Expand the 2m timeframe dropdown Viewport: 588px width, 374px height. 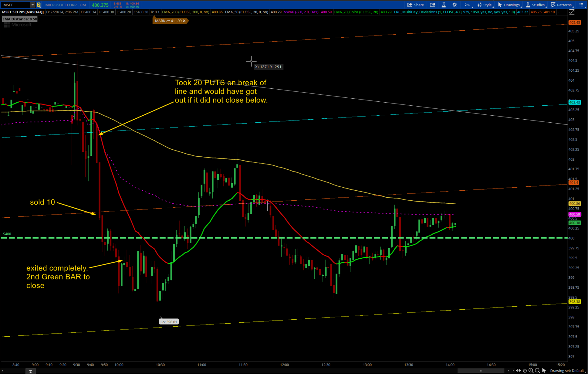point(467,5)
